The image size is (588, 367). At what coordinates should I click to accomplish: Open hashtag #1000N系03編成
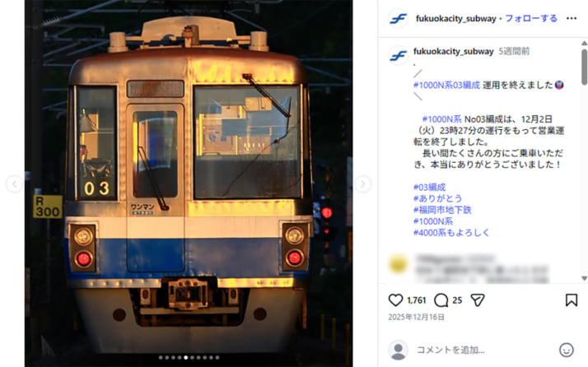click(x=446, y=85)
